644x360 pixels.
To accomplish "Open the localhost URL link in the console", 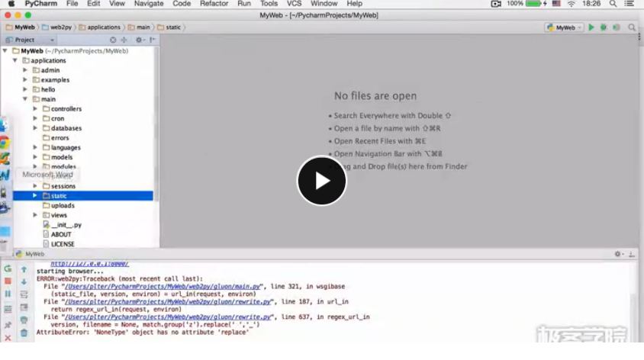I will pyautogui.click(x=89, y=264).
